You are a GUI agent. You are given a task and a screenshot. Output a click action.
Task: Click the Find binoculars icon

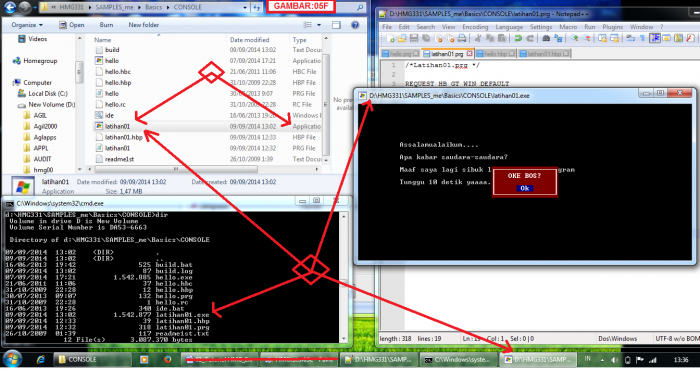(546, 38)
